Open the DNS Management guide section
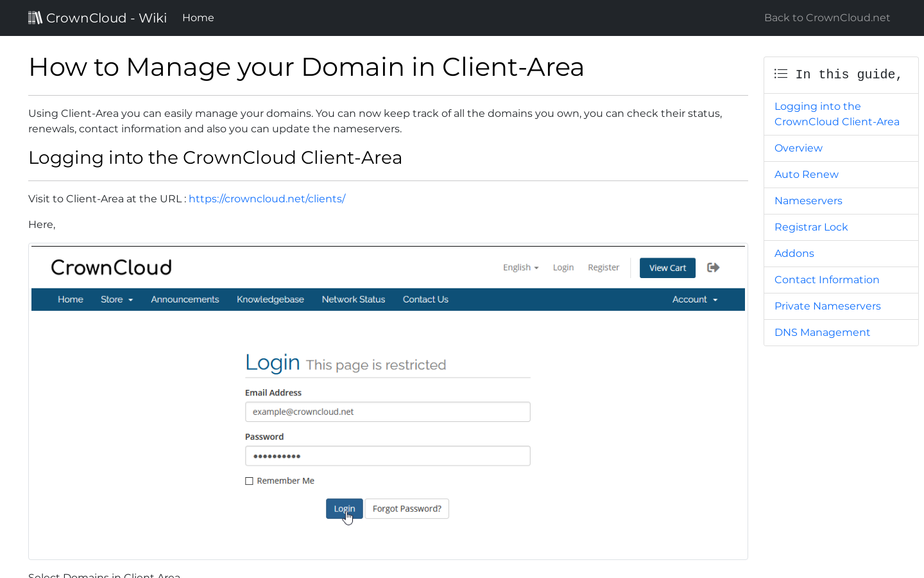Viewport: 924px width, 578px height. [x=822, y=332]
